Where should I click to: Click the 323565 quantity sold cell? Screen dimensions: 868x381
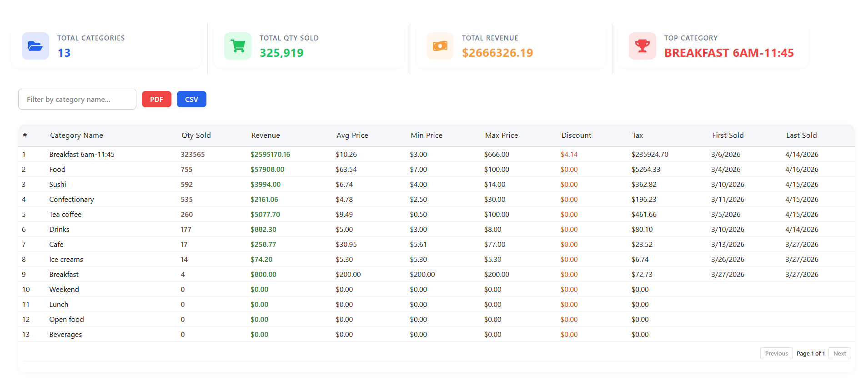click(193, 154)
